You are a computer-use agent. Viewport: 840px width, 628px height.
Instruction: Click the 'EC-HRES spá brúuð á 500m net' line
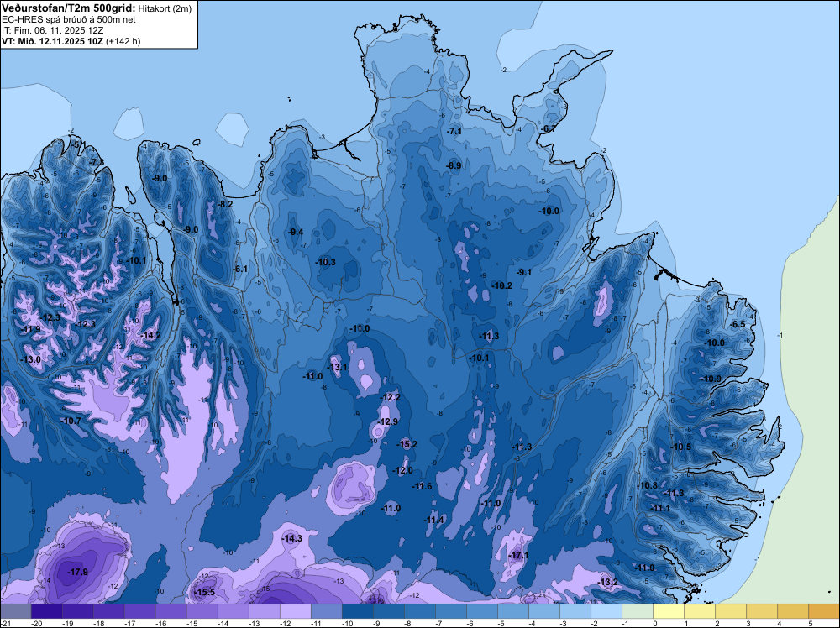tap(69, 19)
